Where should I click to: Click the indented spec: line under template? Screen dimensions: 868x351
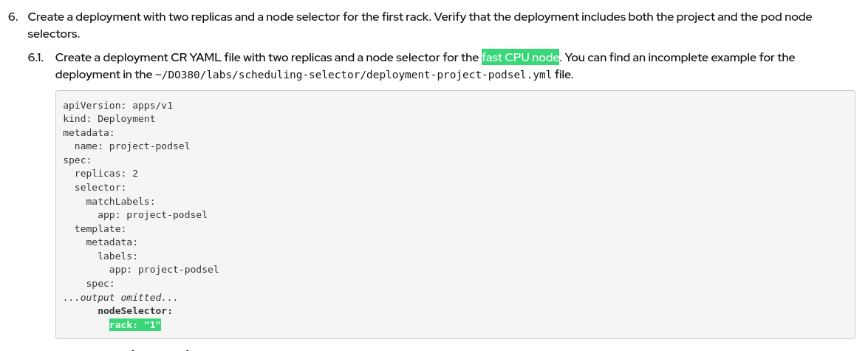coord(100,284)
